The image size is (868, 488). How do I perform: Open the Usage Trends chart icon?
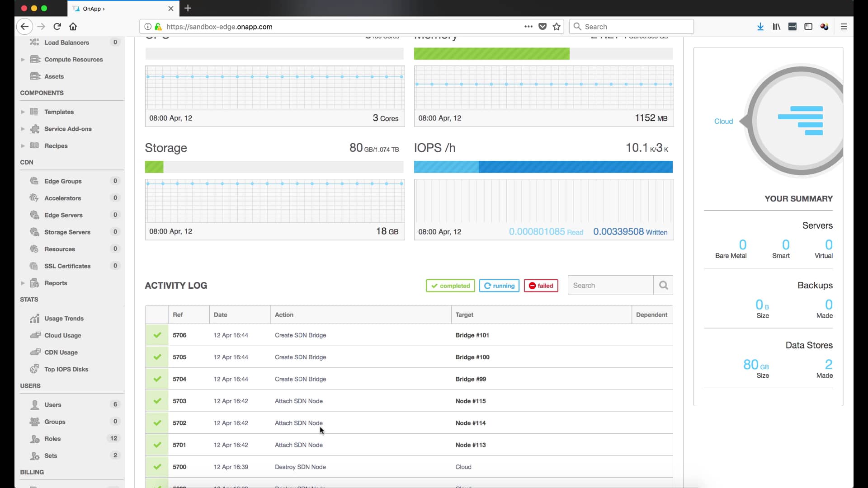pos(34,319)
